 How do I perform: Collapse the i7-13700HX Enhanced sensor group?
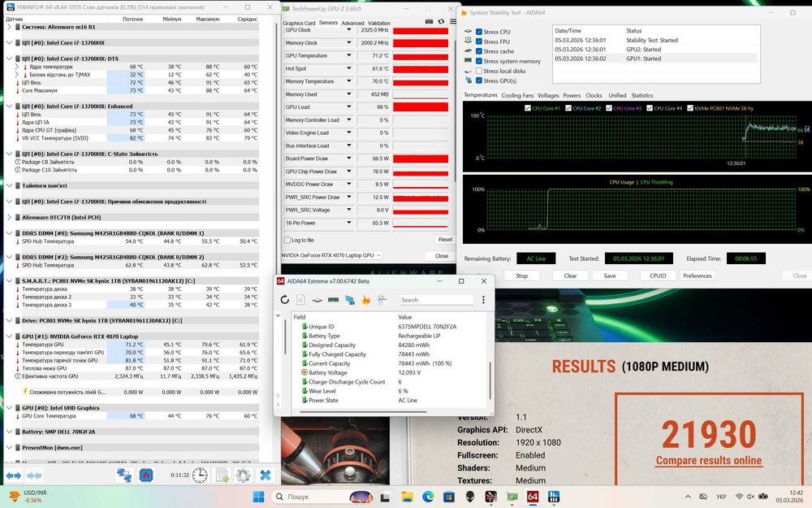pyautogui.click(x=9, y=106)
